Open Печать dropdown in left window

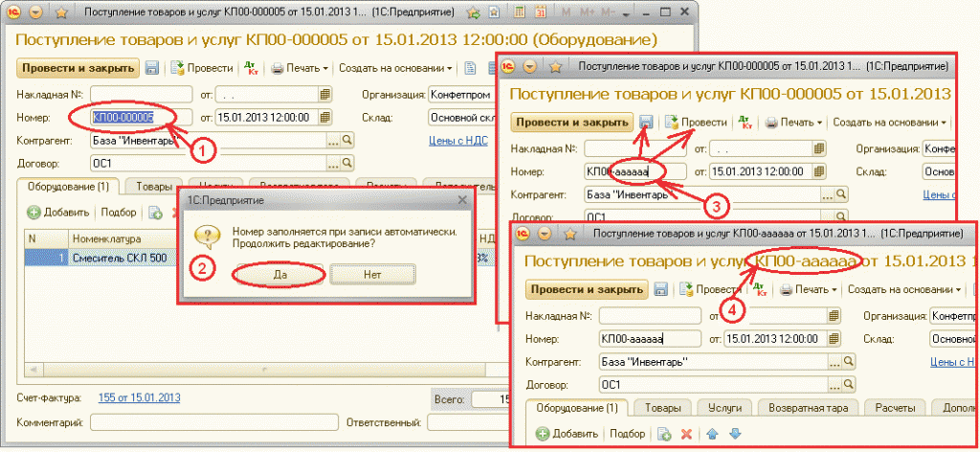click(x=300, y=68)
